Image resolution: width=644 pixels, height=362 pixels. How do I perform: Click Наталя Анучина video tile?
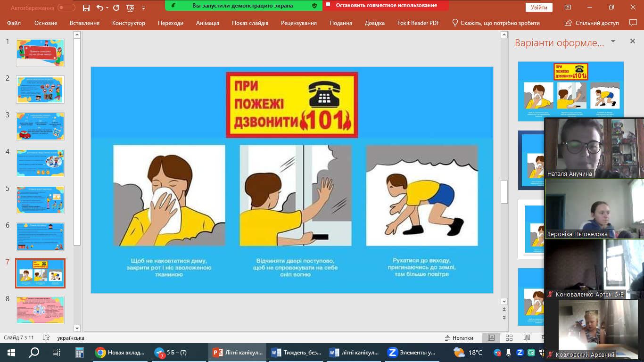click(x=594, y=148)
